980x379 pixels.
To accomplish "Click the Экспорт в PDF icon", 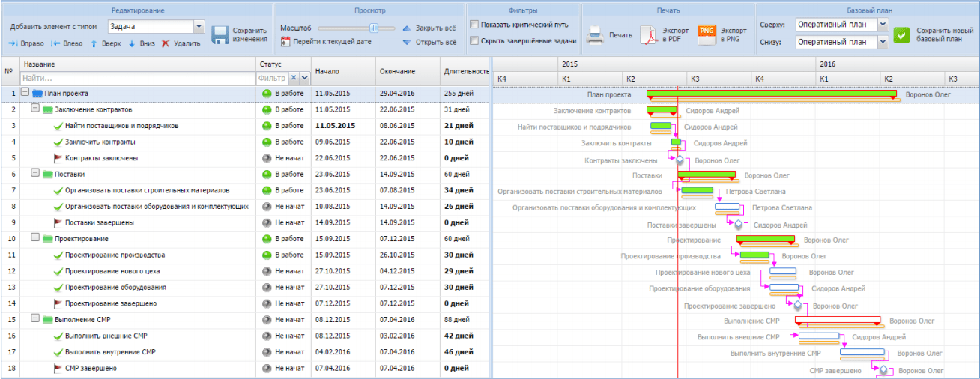I will click(x=648, y=35).
